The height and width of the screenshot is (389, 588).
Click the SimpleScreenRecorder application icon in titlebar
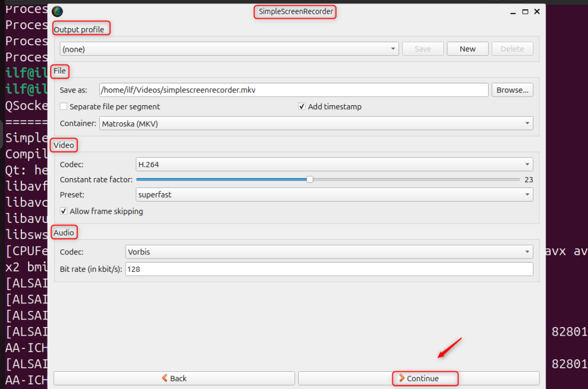[x=56, y=11]
